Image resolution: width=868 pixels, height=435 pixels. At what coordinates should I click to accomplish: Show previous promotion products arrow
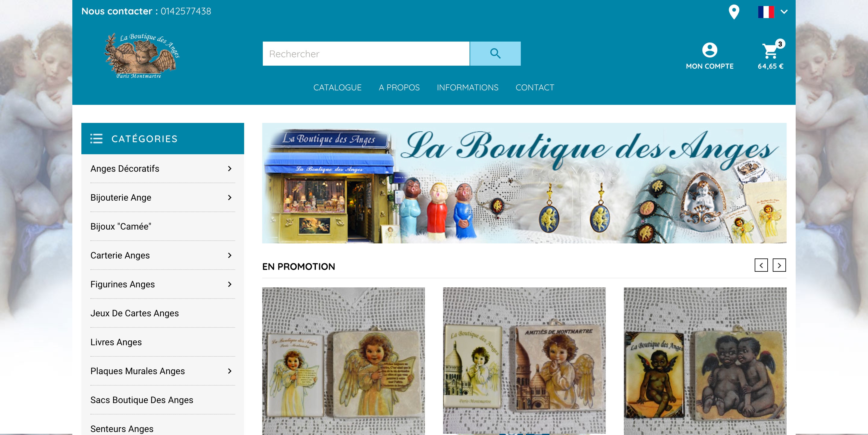point(761,265)
